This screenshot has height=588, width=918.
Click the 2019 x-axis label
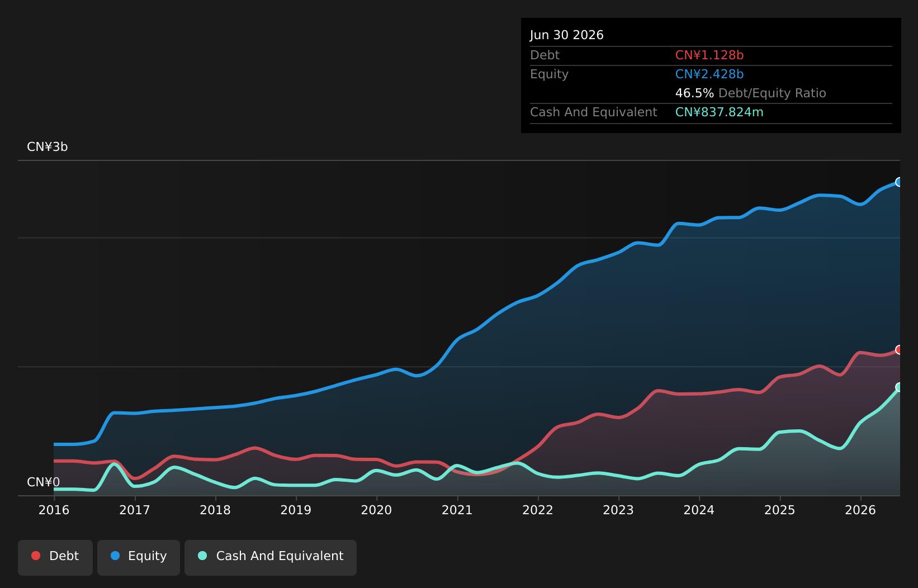pos(296,510)
